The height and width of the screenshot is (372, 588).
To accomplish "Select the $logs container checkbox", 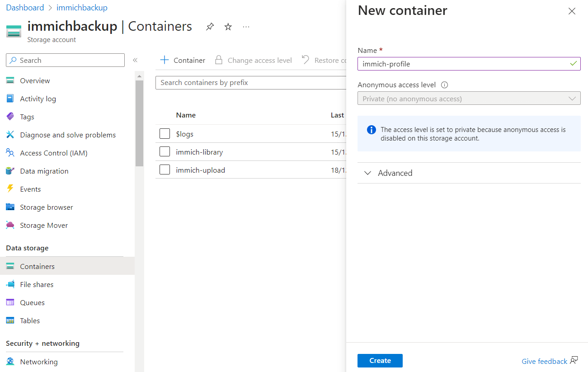I will click(165, 134).
